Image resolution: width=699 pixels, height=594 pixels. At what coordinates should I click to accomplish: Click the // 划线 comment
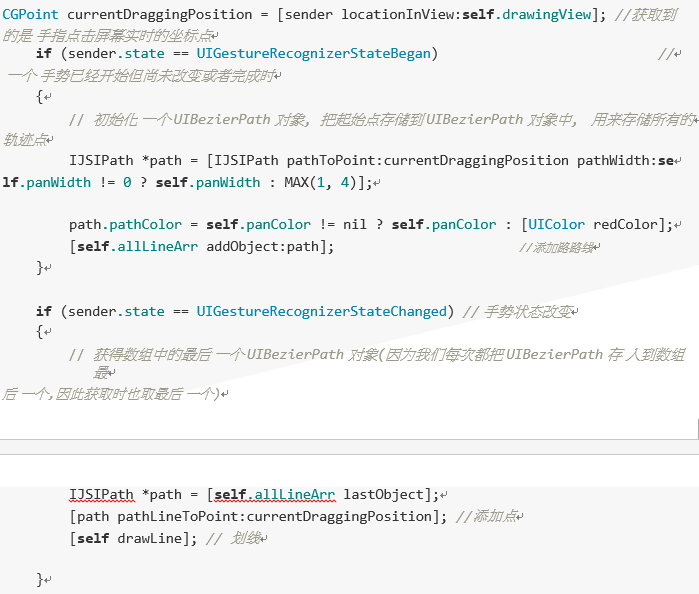click(x=234, y=538)
